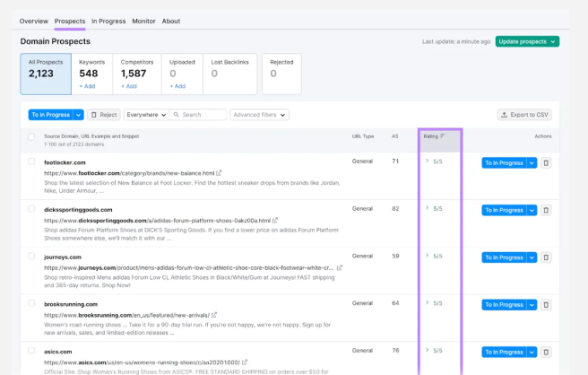
Task: Select all prospects with header checkbox
Action: point(31,137)
